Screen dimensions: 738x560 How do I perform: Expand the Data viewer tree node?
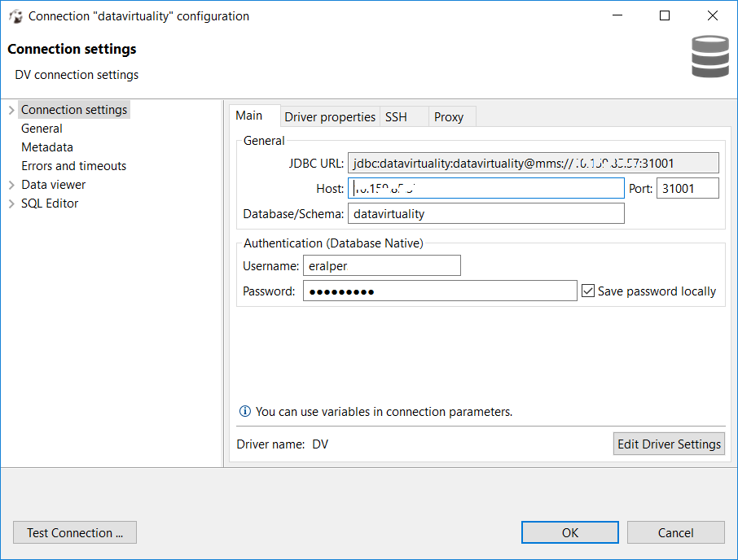(x=11, y=186)
